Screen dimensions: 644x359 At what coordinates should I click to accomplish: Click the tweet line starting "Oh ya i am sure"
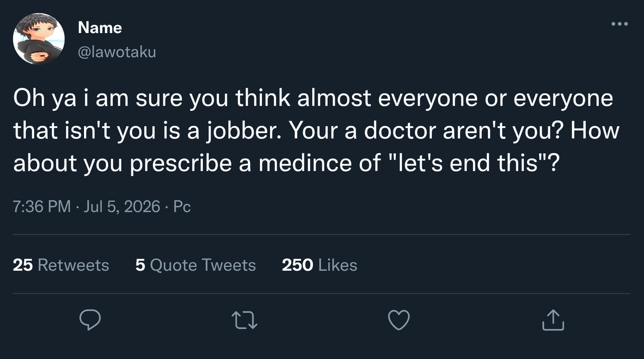[313, 99]
